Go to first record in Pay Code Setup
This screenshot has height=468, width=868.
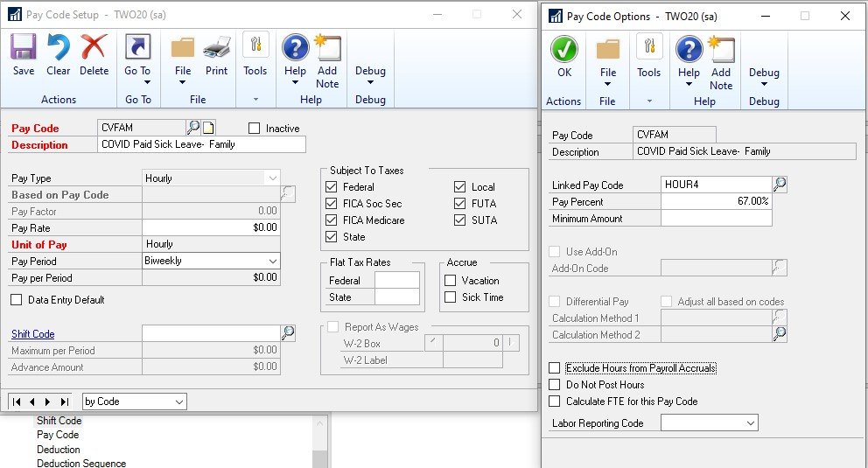coord(17,402)
